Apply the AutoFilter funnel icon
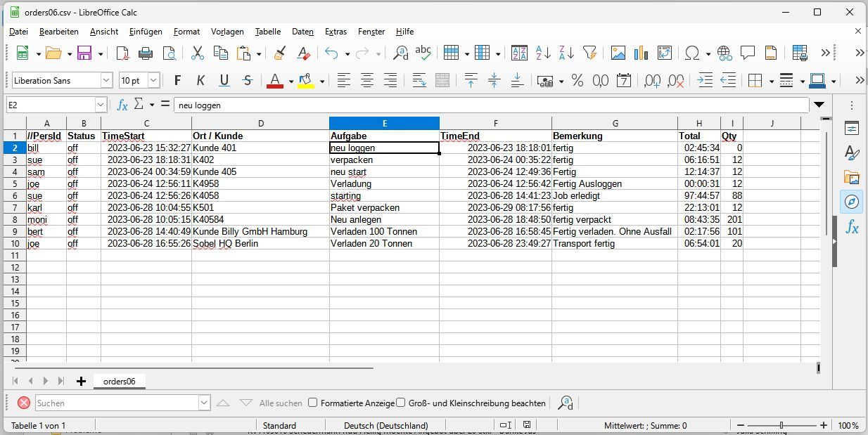This screenshot has width=868, height=435. click(589, 53)
